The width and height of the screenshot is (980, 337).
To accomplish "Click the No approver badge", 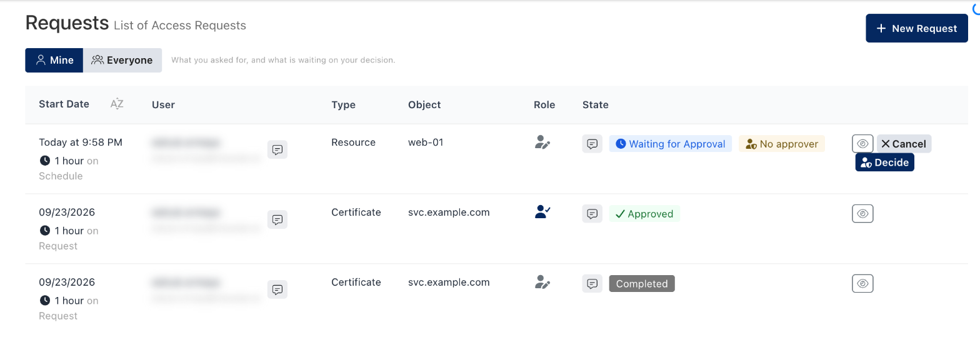I will coord(782,144).
